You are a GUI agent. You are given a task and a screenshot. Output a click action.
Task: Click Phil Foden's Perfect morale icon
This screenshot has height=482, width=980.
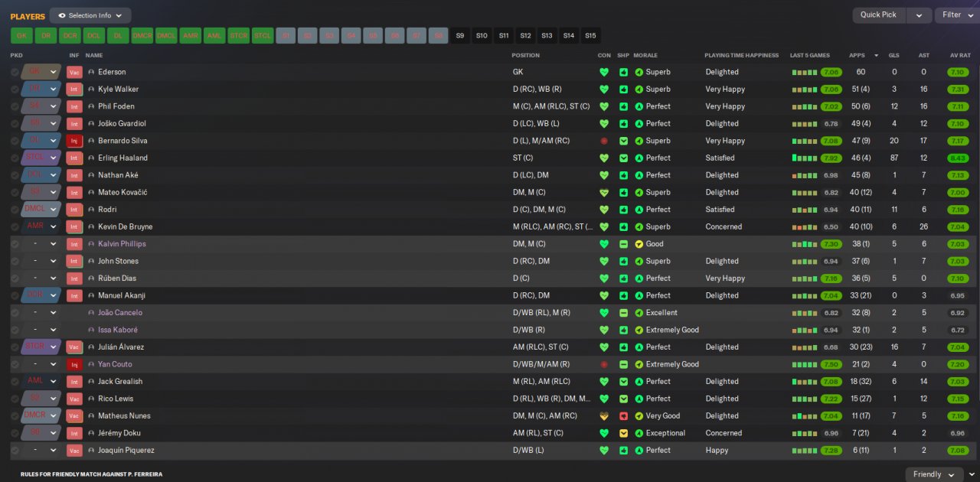639,106
